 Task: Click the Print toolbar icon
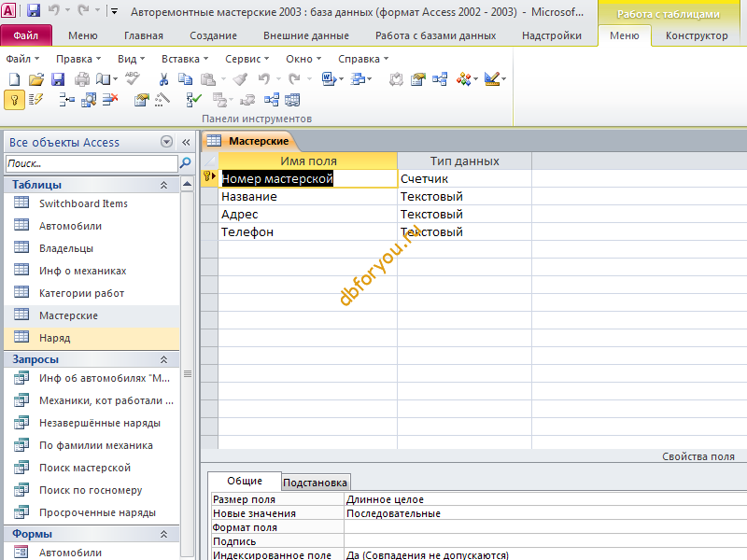[82, 79]
